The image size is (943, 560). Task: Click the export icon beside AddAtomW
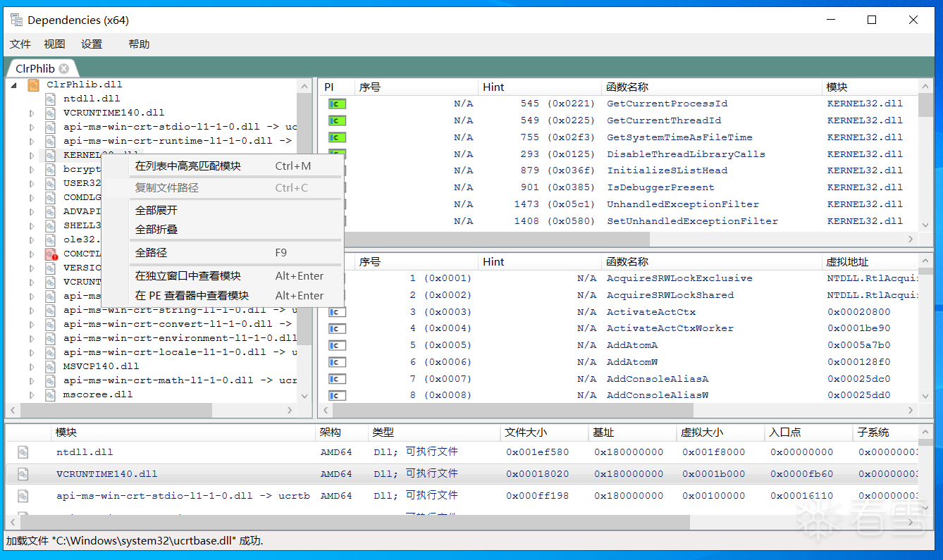pos(338,362)
